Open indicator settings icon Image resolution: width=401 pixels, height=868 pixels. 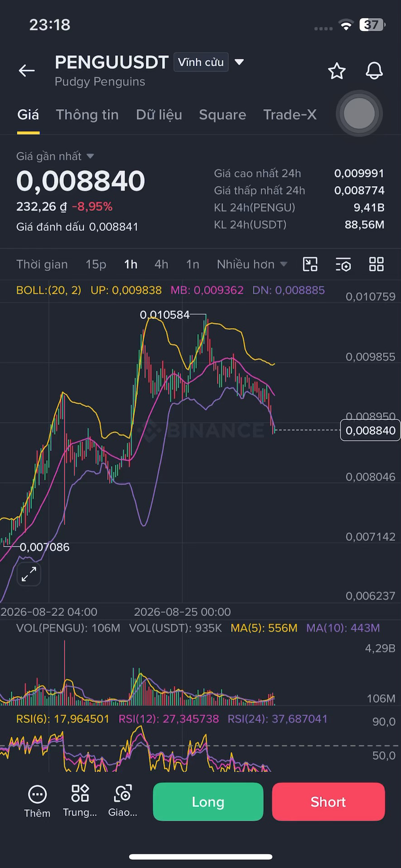tap(344, 264)
